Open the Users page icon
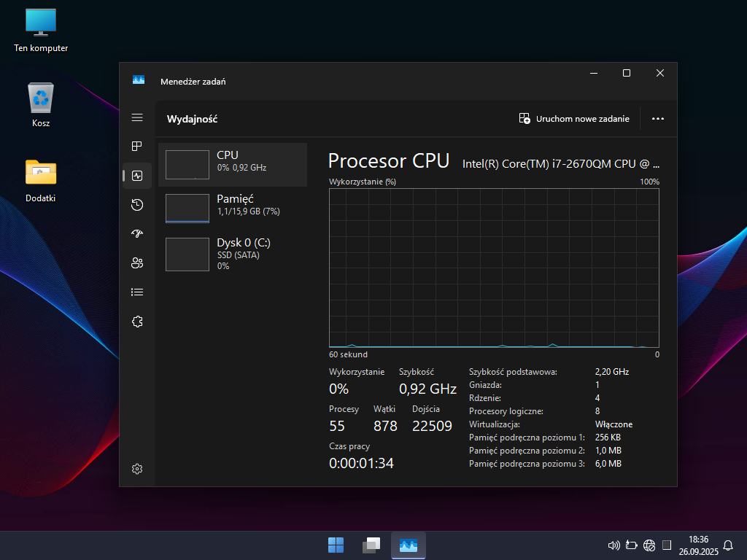This screenshot has width=747, height=560. point(137,263)
